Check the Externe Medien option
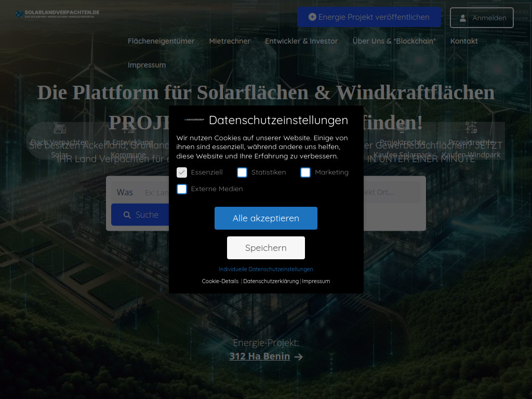 click(x=181, y=189)
